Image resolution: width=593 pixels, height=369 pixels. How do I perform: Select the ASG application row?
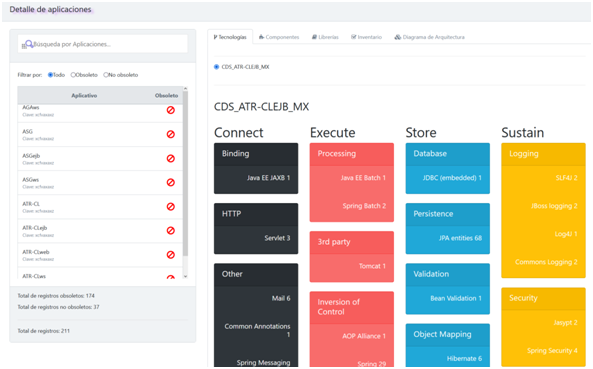[100, 135]
